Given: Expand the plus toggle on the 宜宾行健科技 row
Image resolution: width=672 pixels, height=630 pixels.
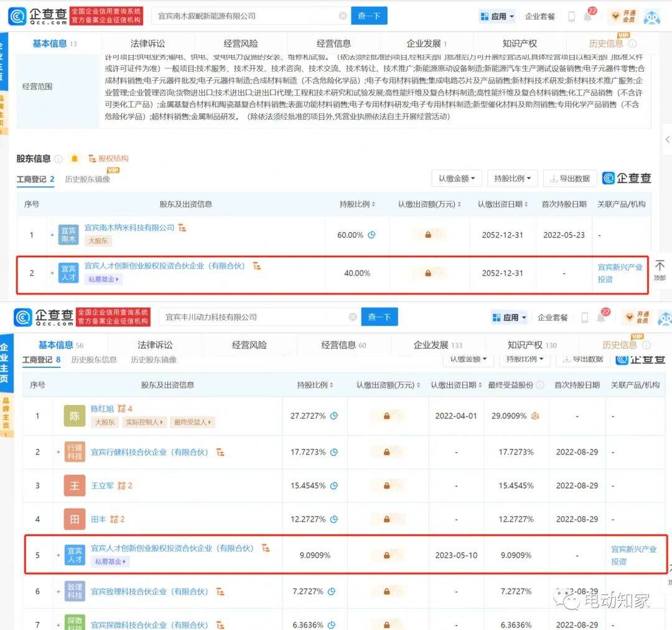Looking at the screenshot, I should pyautogui.click(x=58, y=452).
